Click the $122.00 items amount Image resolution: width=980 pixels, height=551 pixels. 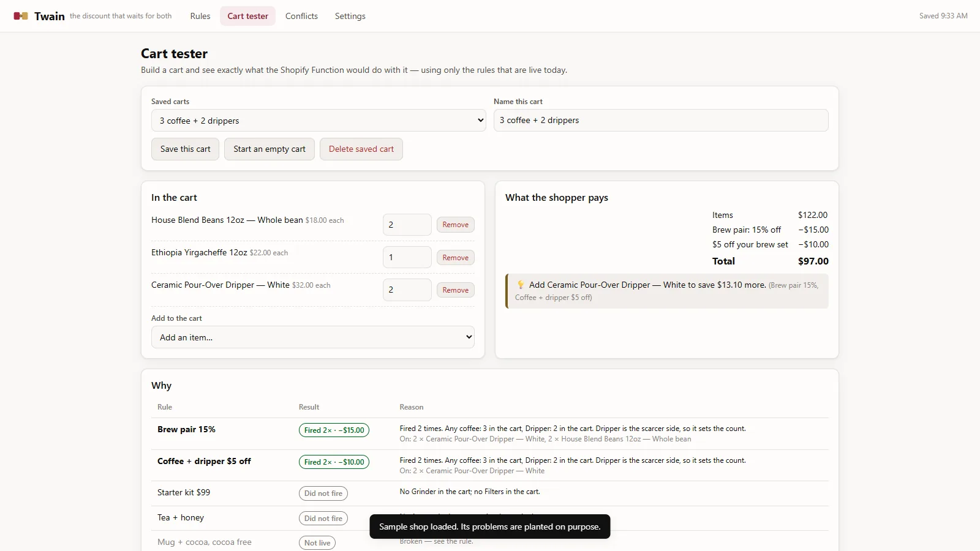click(813, 215)
